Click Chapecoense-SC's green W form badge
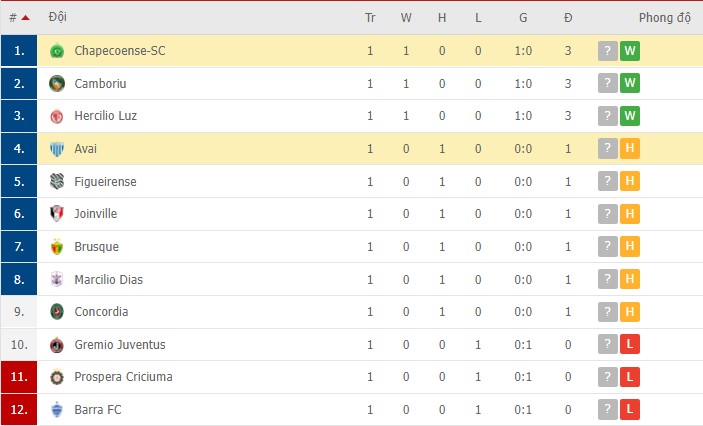 coord(630,51)
